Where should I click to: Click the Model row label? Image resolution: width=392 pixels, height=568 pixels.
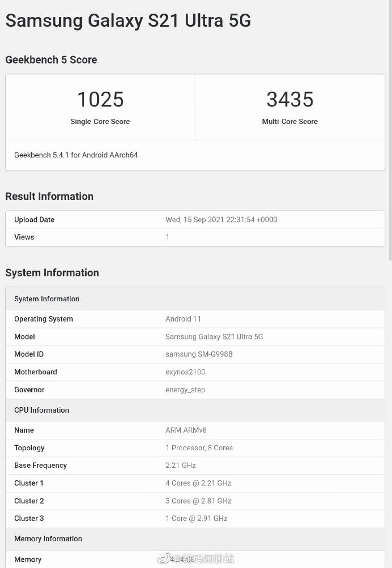24,337
